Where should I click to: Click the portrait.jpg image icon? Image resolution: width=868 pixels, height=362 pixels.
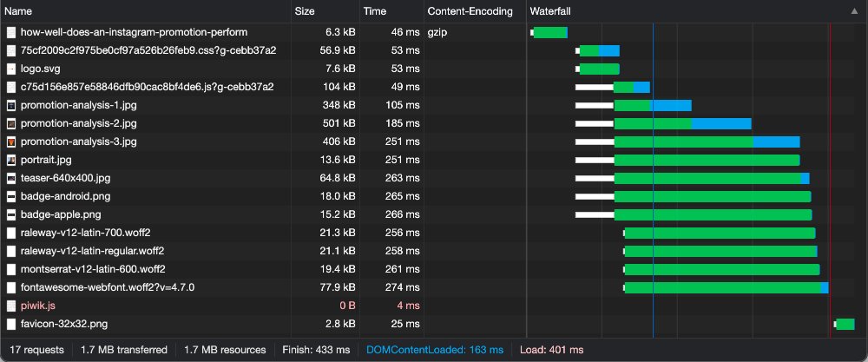point(11,160)
